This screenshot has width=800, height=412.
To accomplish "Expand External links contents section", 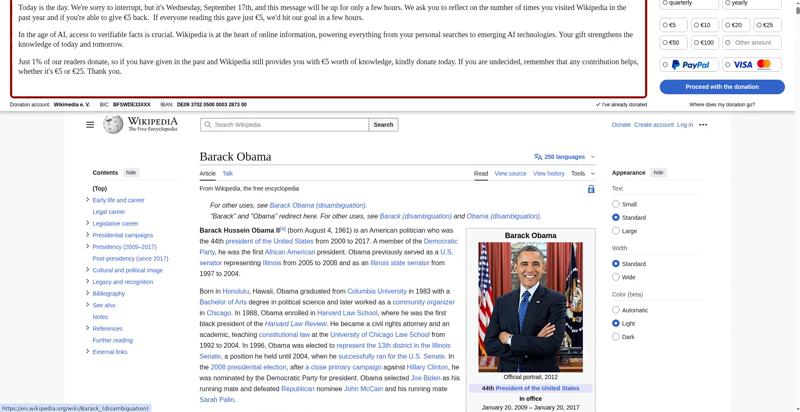I will 88,351.
